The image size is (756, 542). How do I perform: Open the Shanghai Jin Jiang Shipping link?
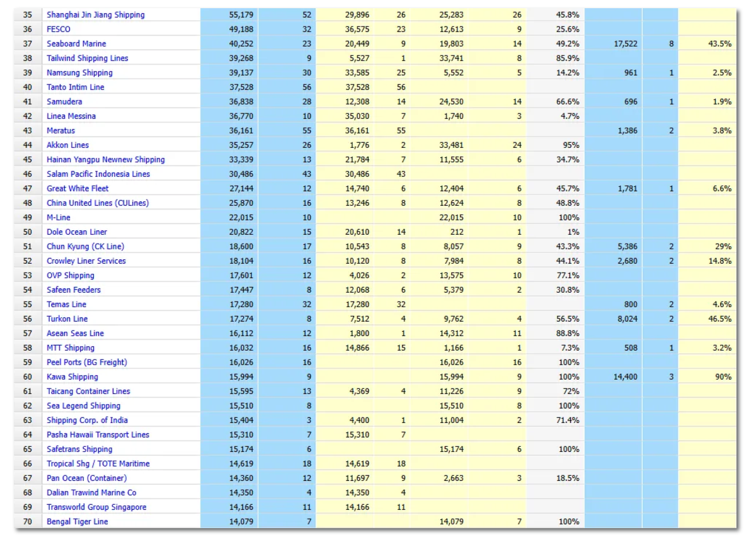coord(95,14)
